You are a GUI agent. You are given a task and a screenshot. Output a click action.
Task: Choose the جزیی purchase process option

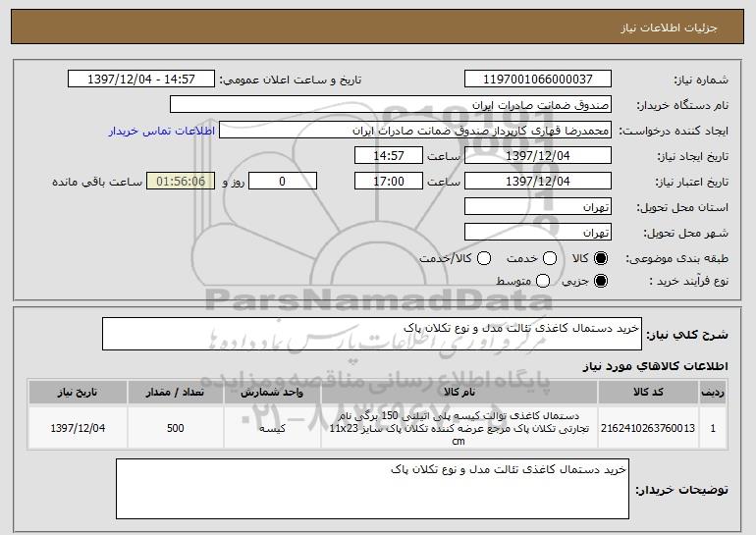[601, 281]
